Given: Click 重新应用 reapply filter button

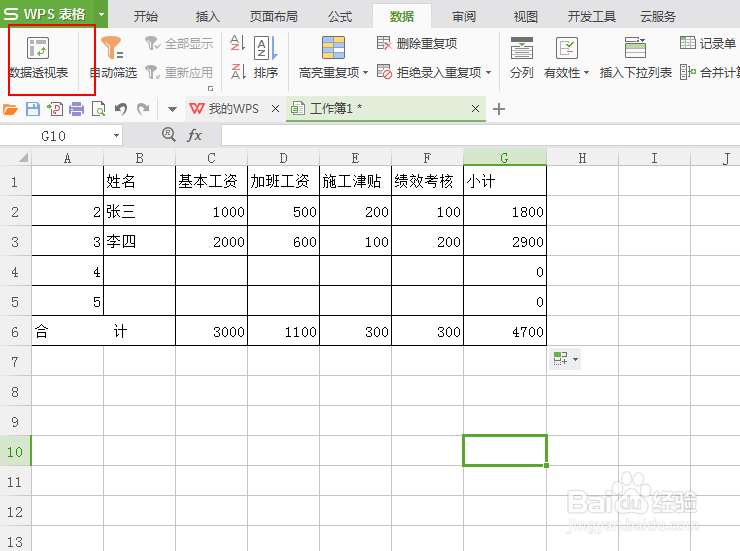Looking at the screenshot, I should (x=179, y=73).
